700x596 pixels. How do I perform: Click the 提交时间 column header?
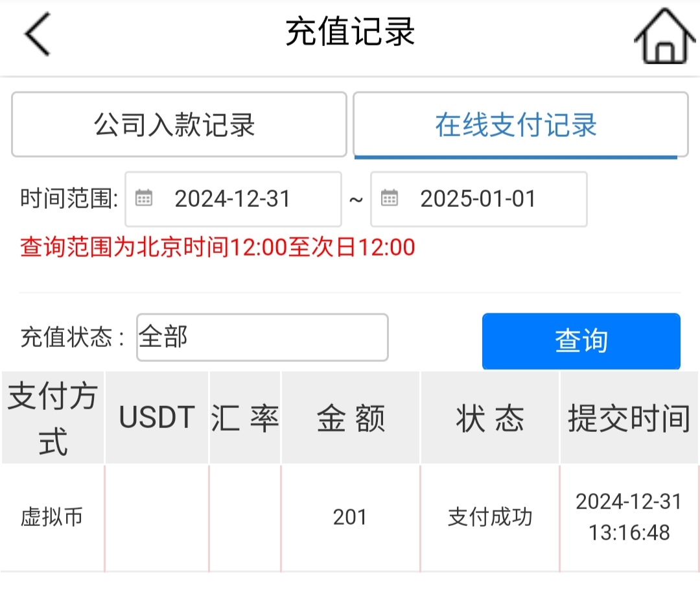coord(629,418)
